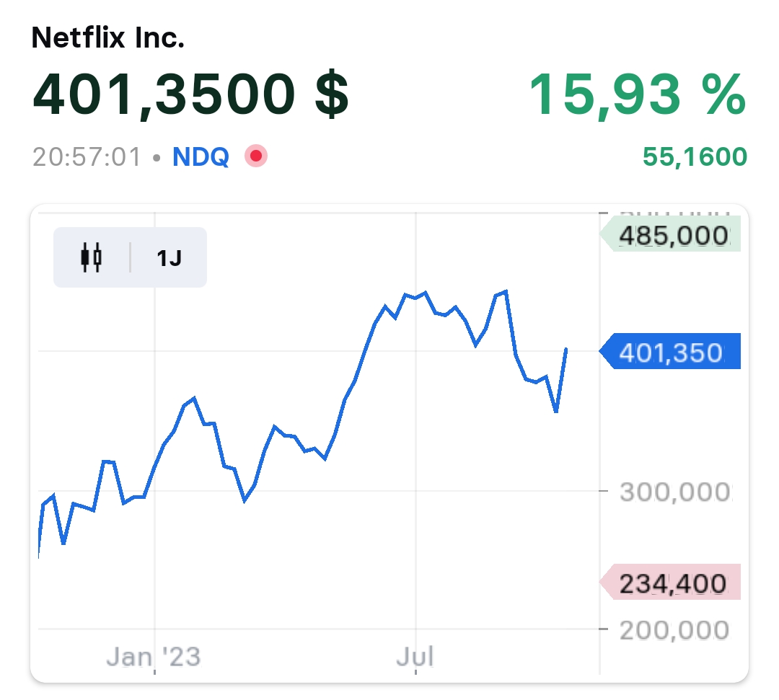Toggle the 15,93 % performance figure
This screenshot has width=779, height=700.
[x=637, y=95]
